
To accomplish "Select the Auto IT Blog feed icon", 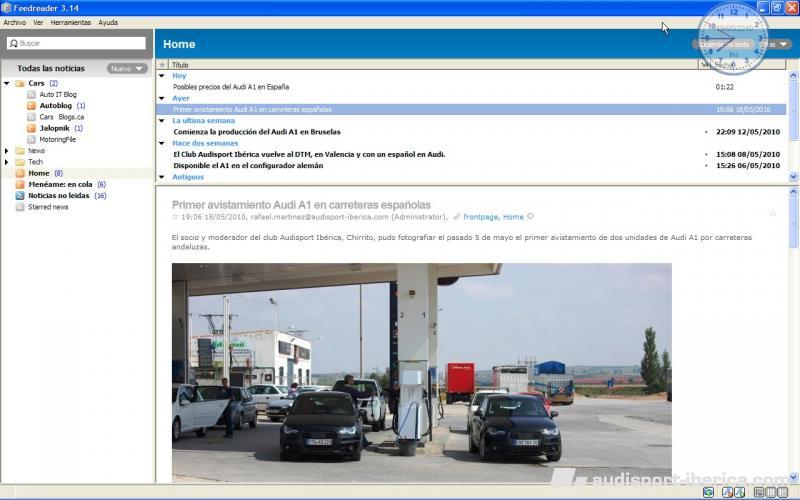I will (31, 94).
